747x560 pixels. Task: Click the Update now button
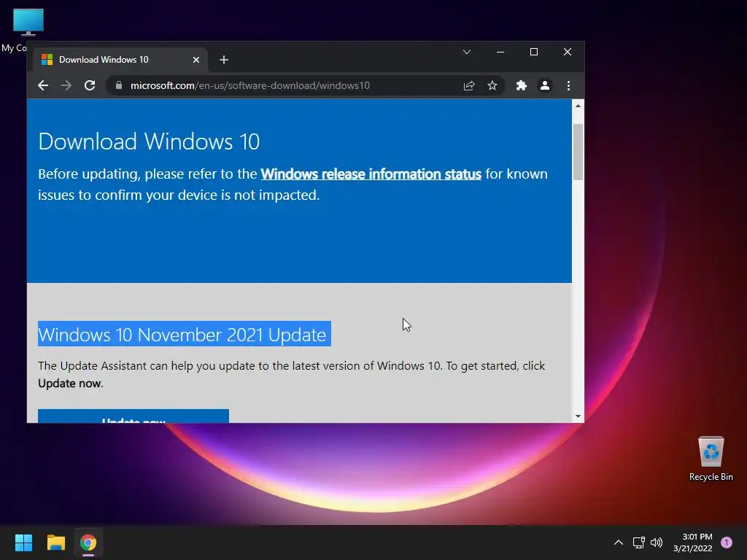pos(133,416)
